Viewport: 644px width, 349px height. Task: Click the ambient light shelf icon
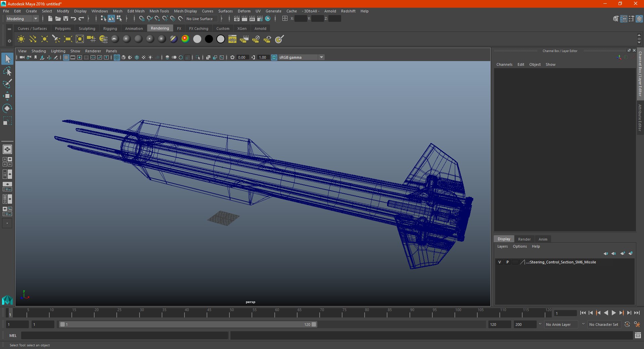point(21,39)
